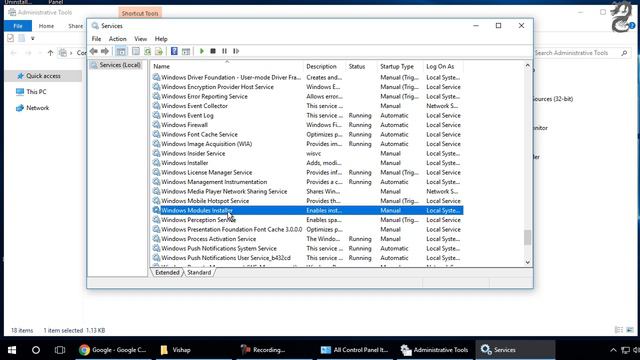Select Windows Driver Foundation service row
Screen dimensions: 640x360
pyautogui.click(x=307, y=77)
